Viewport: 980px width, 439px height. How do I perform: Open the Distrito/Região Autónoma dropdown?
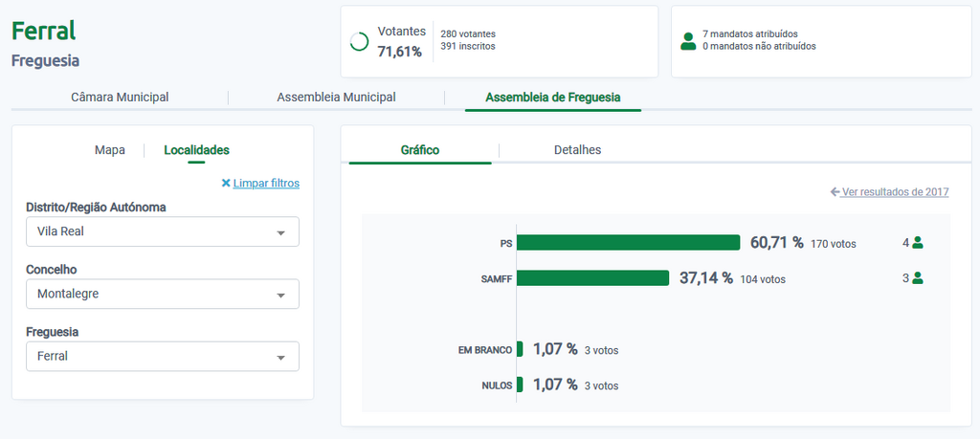click(162, 231)
